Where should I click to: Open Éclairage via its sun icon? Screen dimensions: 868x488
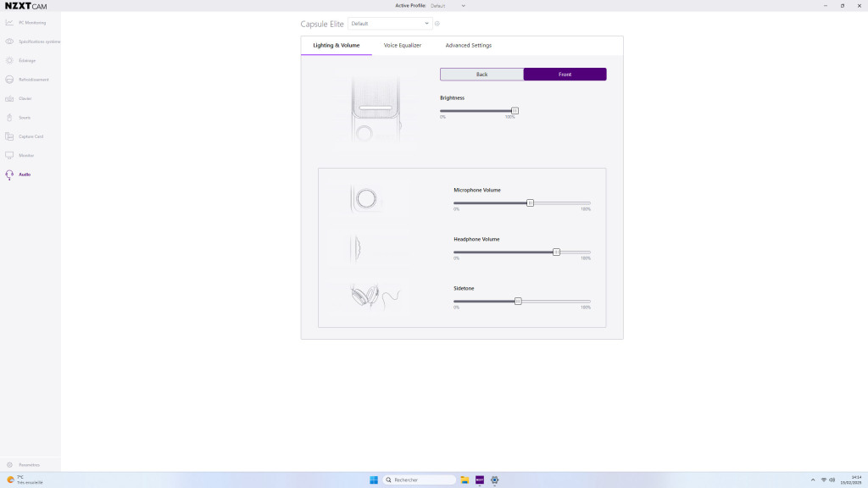pos(9,60)
